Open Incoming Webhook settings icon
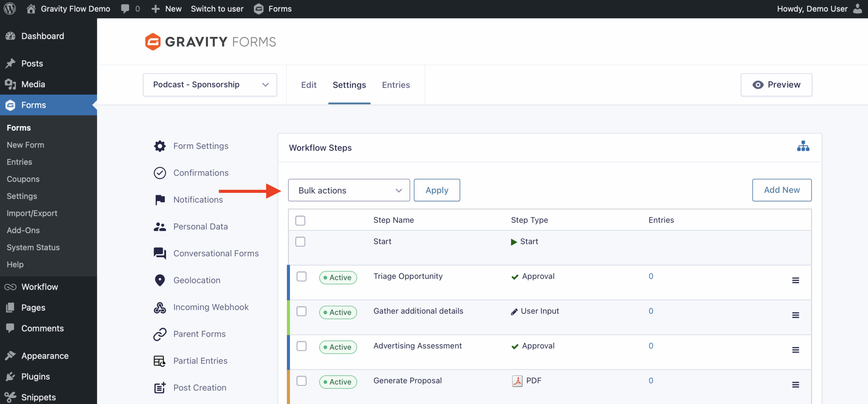 click(159, 307)
